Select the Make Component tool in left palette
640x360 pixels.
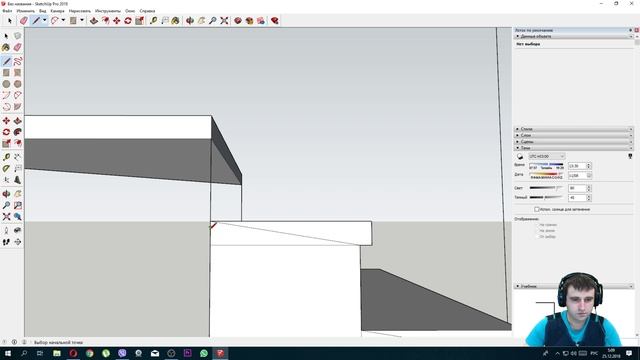point(17,36)
